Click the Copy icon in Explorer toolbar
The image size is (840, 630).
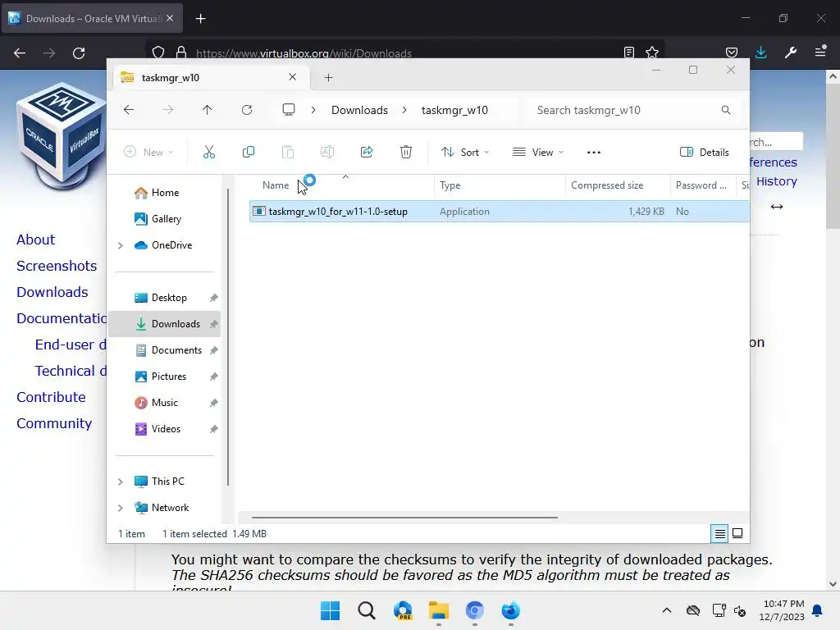[x=248, y=152]
